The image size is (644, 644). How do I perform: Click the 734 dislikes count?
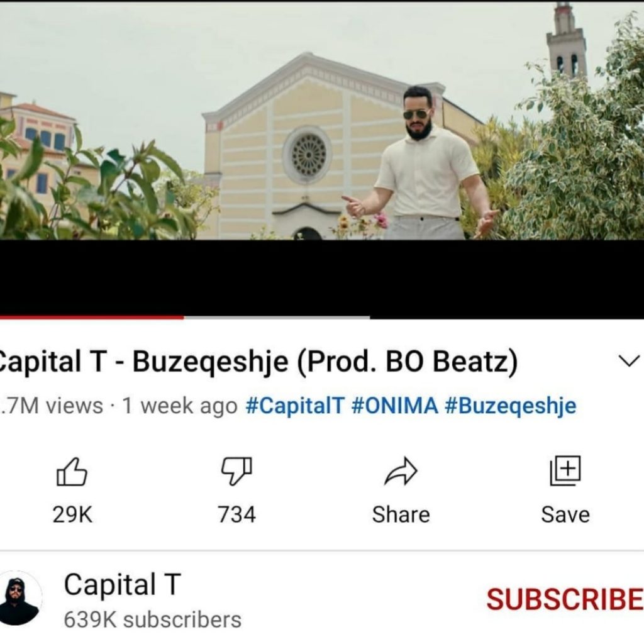[x=236, y=514]
